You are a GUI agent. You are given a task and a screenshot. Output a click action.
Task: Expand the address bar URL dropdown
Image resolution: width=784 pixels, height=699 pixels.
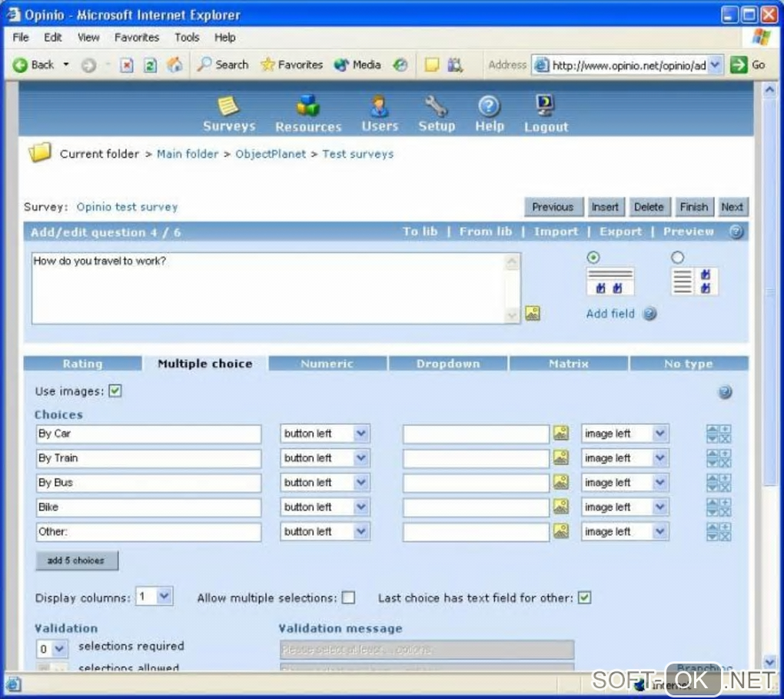point(715,65)
